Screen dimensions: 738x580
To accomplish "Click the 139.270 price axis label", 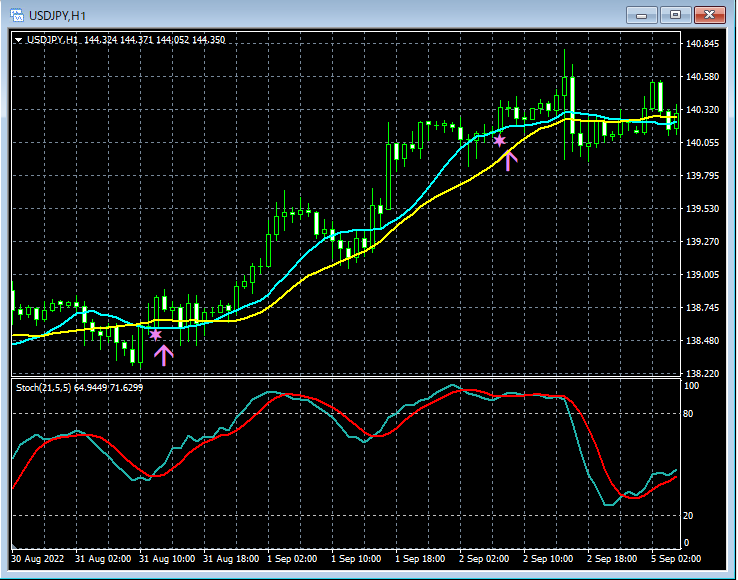I will pyautogui.click(x=703, y=242).
